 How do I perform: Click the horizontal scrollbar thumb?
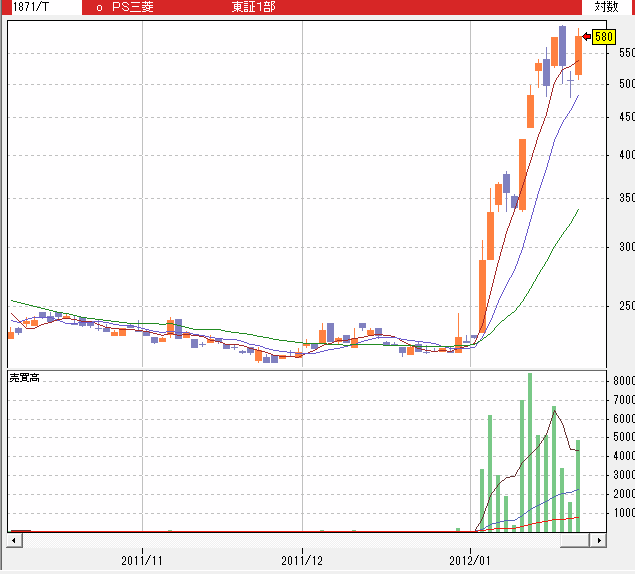[575, 540]
